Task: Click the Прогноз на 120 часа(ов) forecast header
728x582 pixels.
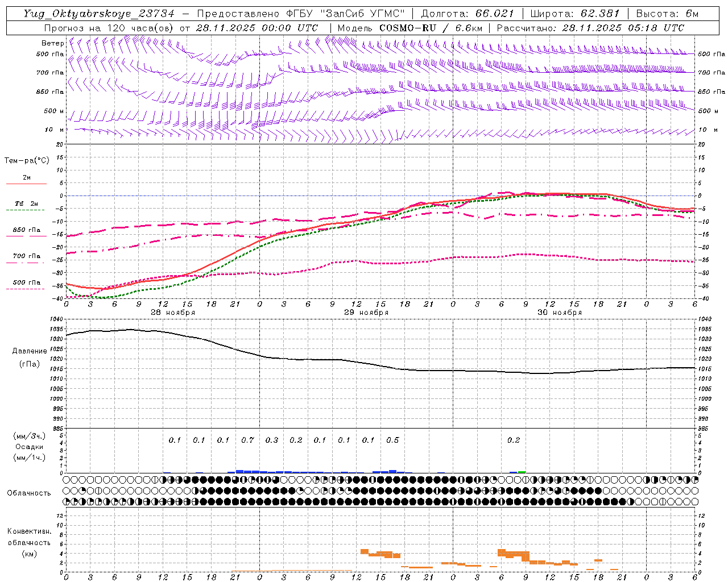Action: pyautogui.click(x=181, y=28)
